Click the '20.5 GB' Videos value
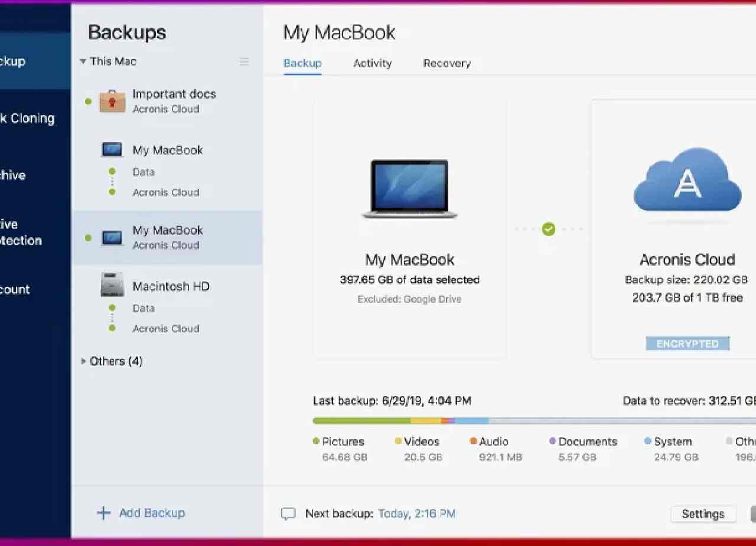The image size is (756, 546). pyautogui.click(x=423, y=457)
